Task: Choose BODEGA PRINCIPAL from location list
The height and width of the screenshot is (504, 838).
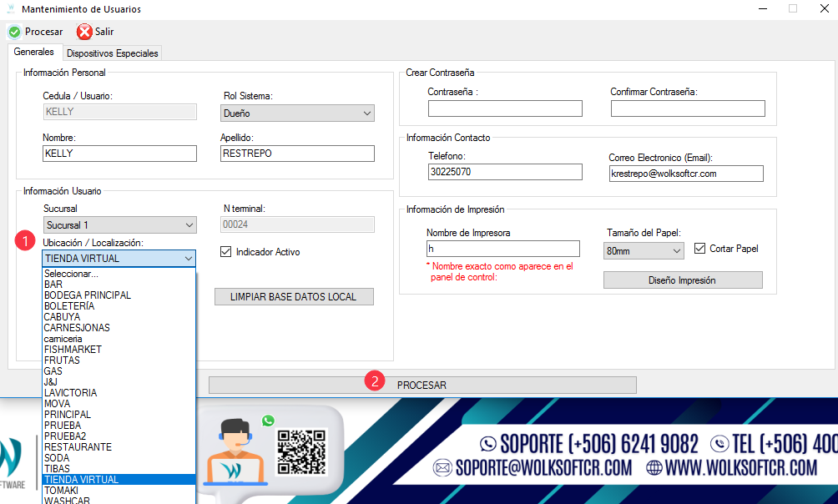Action: [88, 295]
